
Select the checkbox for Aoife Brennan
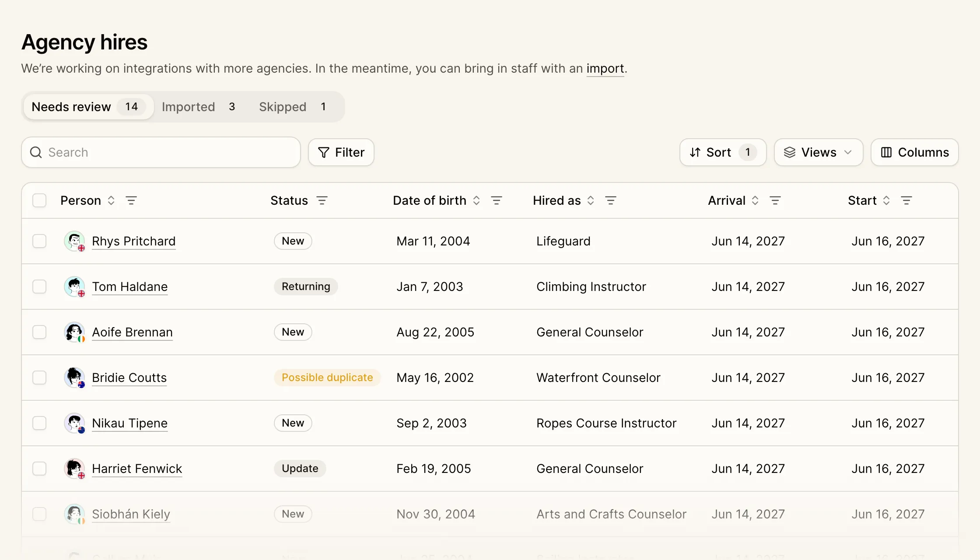point(39,332)
